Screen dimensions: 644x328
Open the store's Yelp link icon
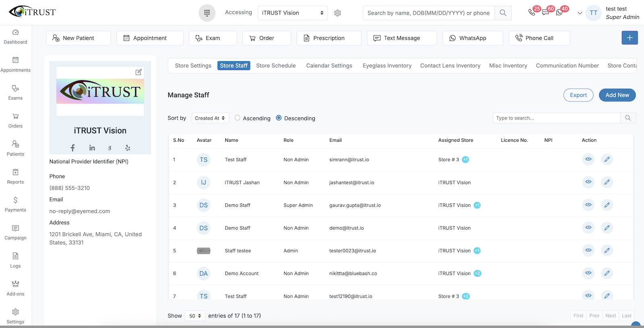(x=128, y=148)
